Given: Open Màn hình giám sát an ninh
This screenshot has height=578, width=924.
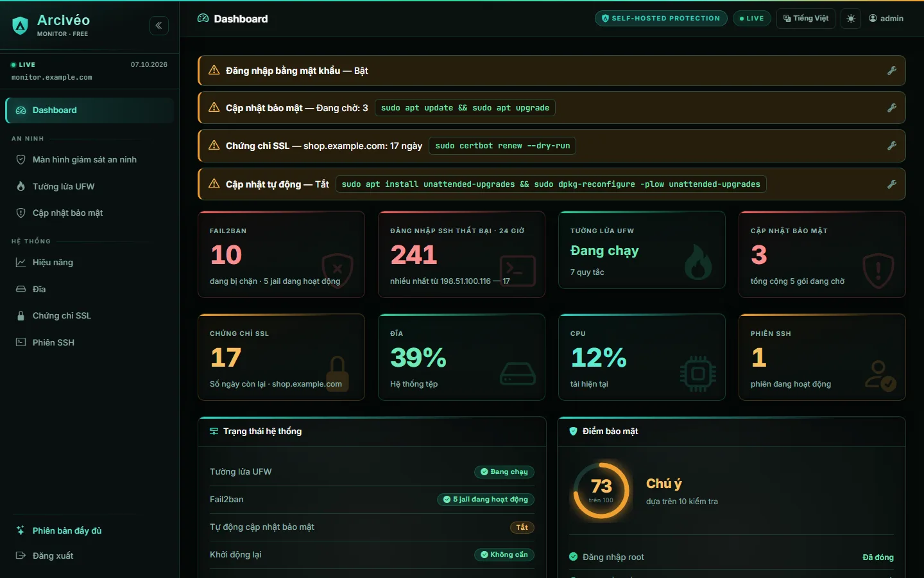Looking at the screenshot, I should (90, 160).
